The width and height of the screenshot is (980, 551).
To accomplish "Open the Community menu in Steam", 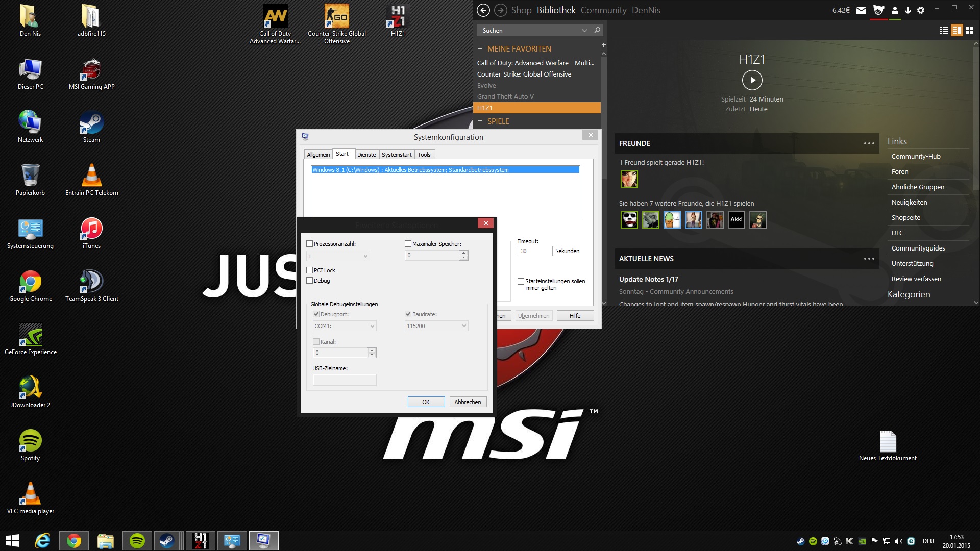I will 603,10.
